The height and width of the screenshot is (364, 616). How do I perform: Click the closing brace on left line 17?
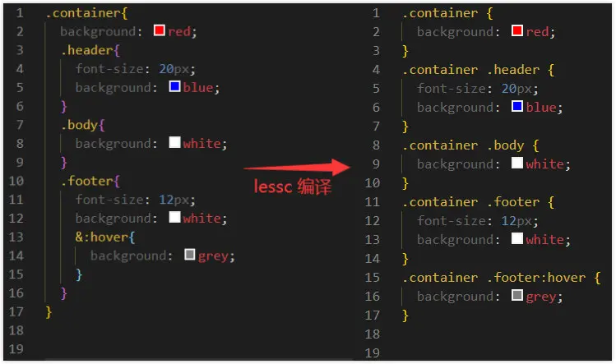(49, 312)
